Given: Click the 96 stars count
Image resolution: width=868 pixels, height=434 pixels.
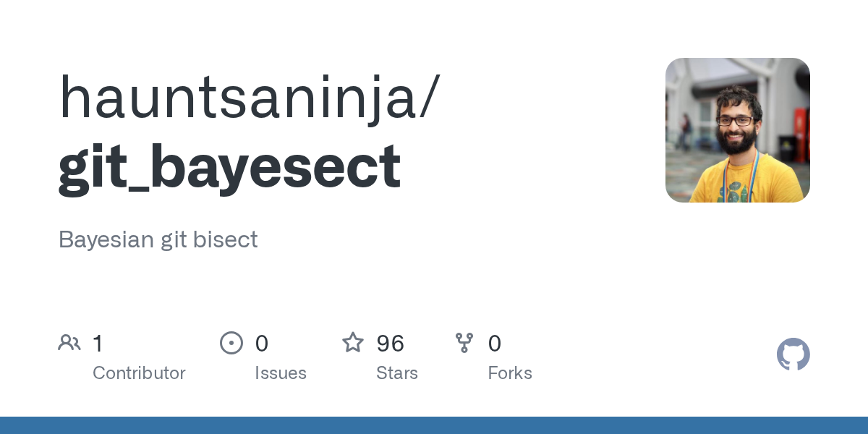Looking at the screenshot, I should (x=390, y=343).
